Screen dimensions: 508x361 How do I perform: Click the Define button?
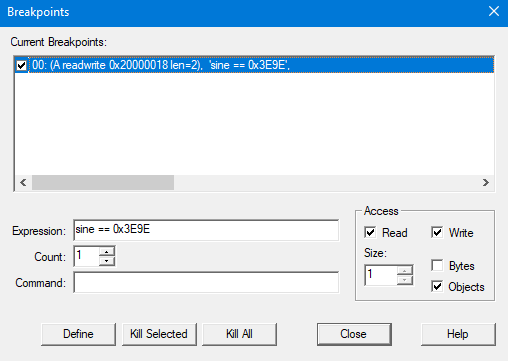[x=78, y=334]
